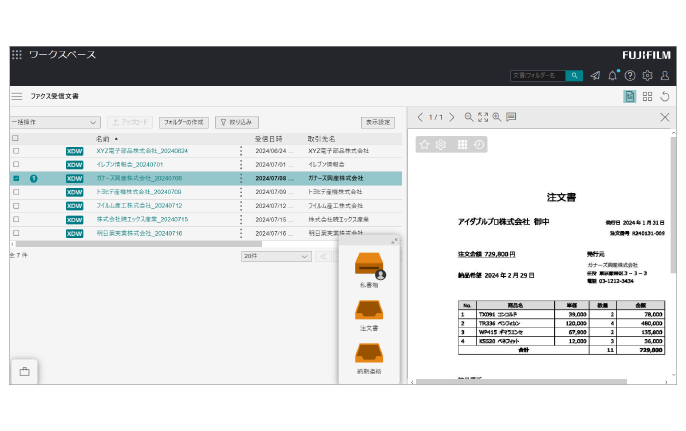Check the フイルム産工株式会社 row checkbox

tap(16, 206)
